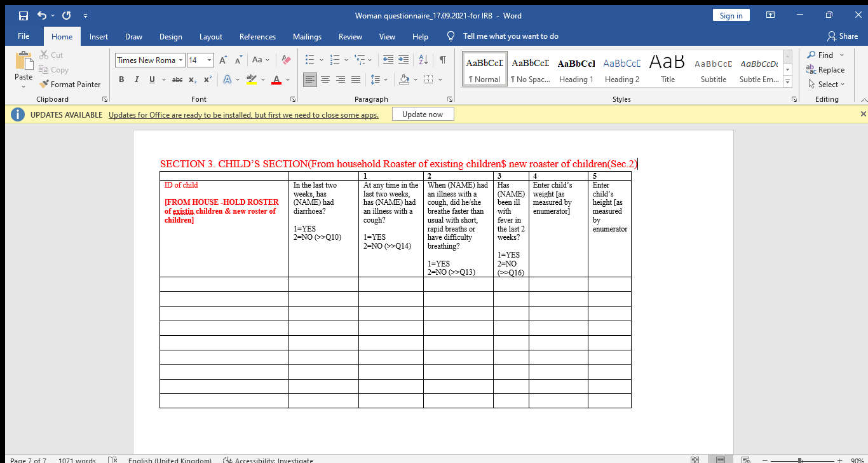Apply the Title style thumbnail
Viewport: 868px width, 463px height.
[x=668, y=69]
